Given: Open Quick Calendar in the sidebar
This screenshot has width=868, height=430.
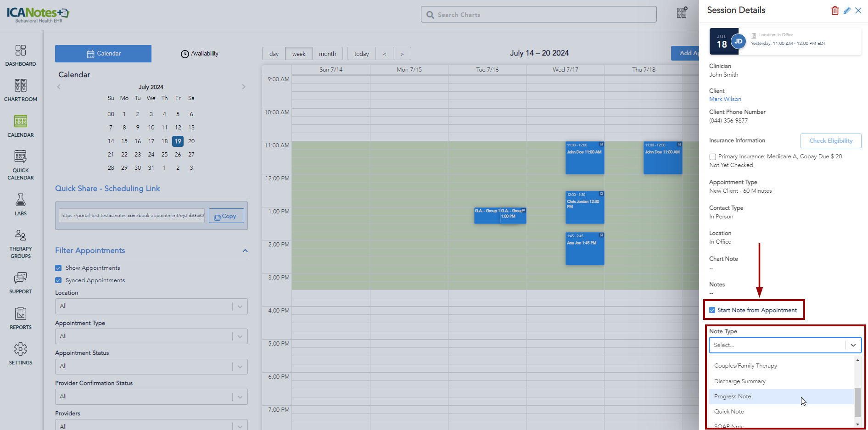Looking at the screenshot, I should point(20,164).
